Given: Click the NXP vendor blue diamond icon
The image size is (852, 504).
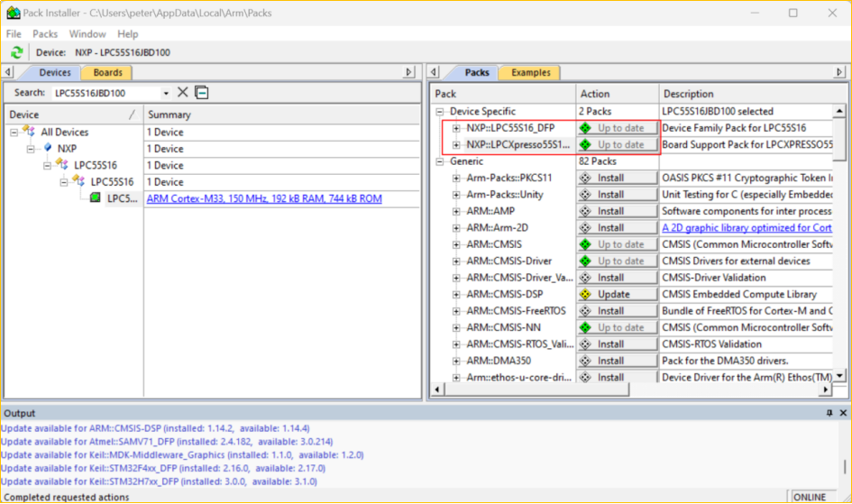Looking at the screenshot, I should pyautogui.click(x=48, y=149).
